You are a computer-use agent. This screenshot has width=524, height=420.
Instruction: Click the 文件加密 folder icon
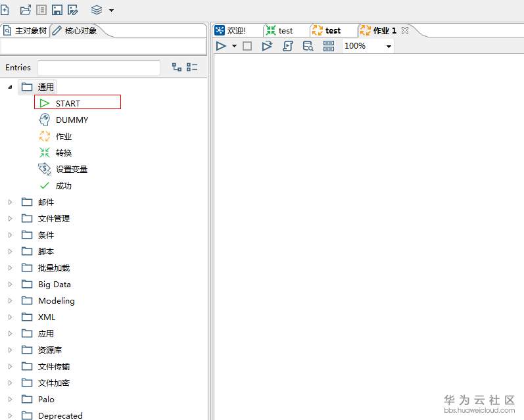click(x=27, y=383)
